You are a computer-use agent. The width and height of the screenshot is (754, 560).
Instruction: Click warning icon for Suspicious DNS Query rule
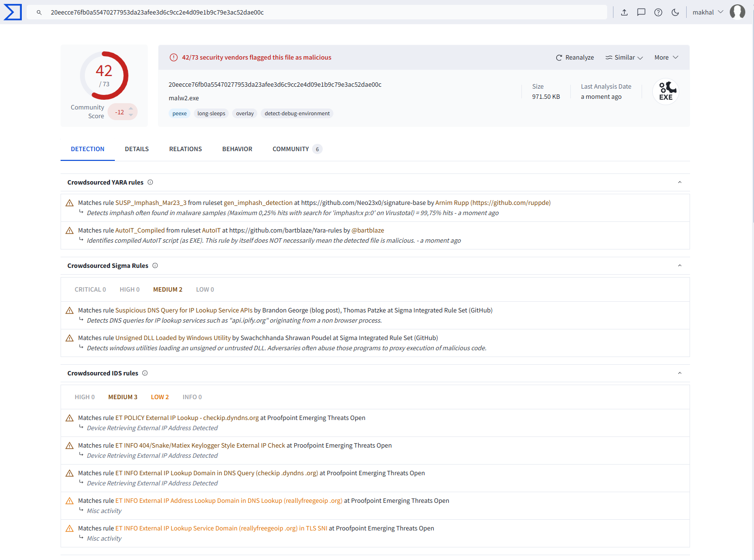tap(69, 311)
